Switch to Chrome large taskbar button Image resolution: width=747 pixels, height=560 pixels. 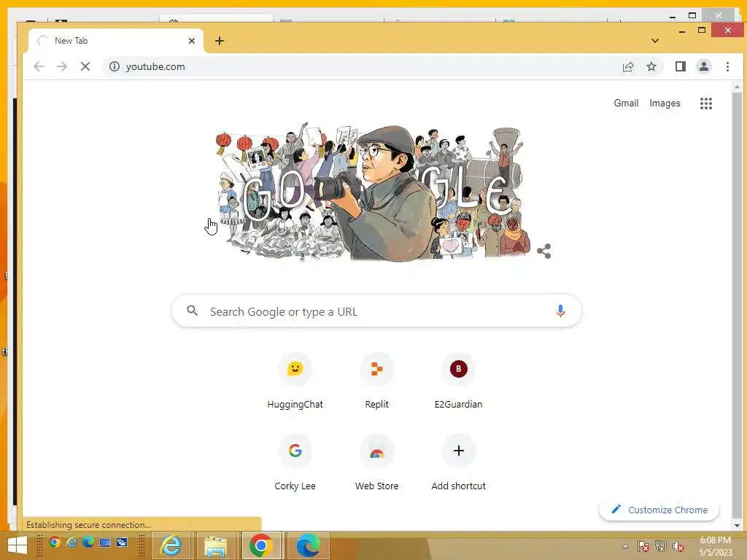260,545
